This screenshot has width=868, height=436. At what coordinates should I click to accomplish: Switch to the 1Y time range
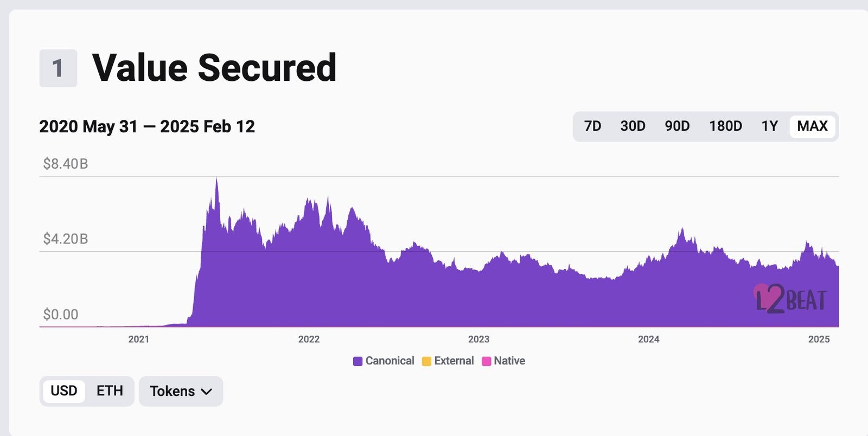(769, 126)
